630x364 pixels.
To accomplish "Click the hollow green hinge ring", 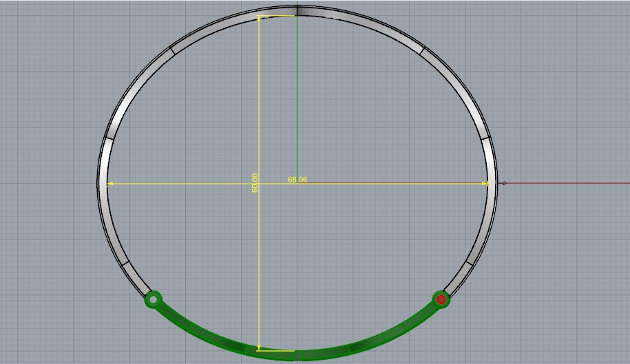I will click(x=153, y=299).
